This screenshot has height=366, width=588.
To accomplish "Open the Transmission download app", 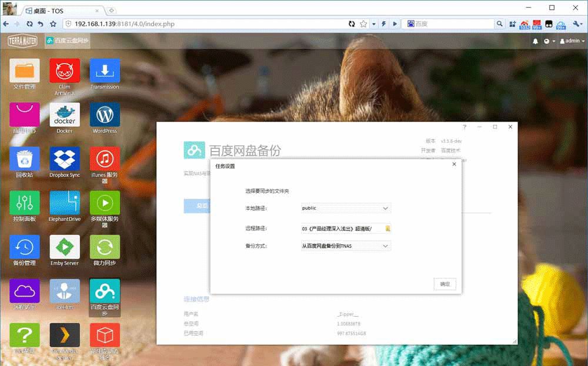I will (x=105, y=71).
